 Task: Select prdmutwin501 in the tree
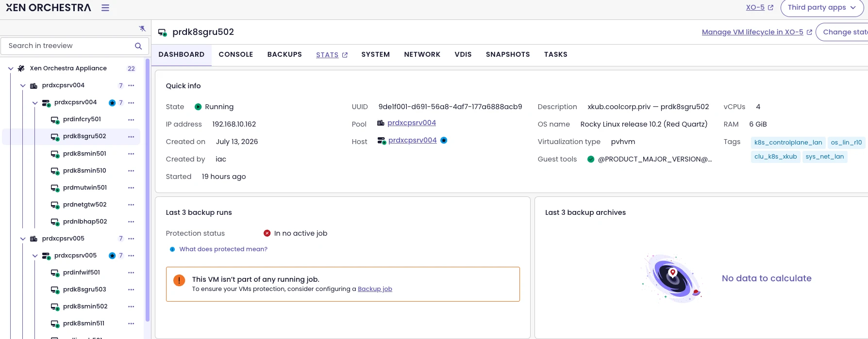tap(85, 188)
